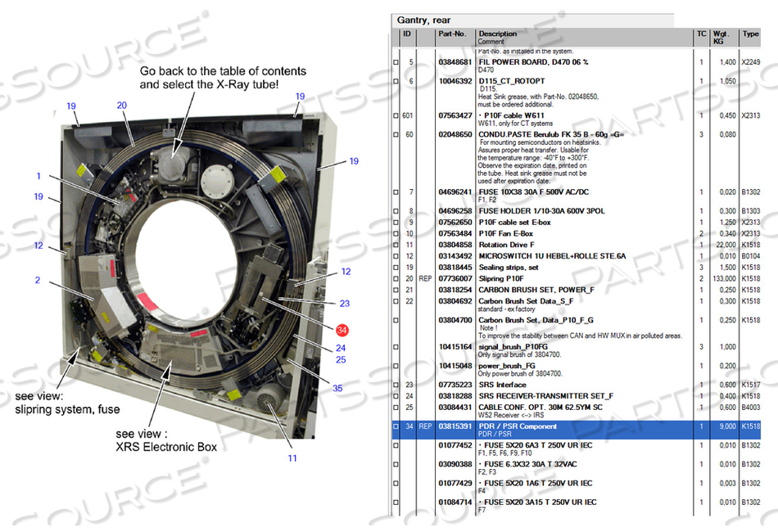Sort by the Part-No. column header
Viewport: 778px width, 532px height.
coord(450,34)
